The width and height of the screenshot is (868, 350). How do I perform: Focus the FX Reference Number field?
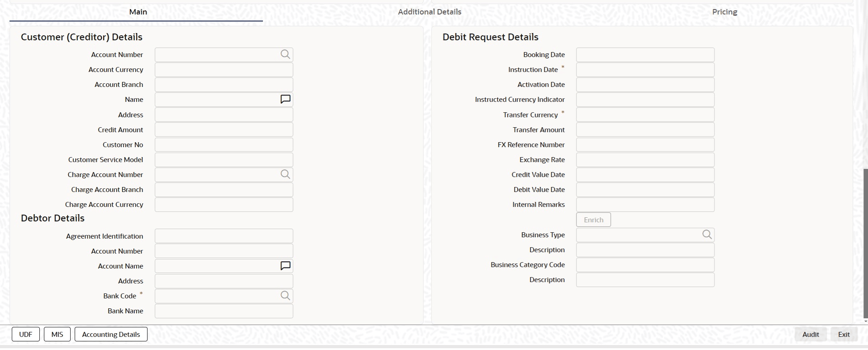pos(645,144)
